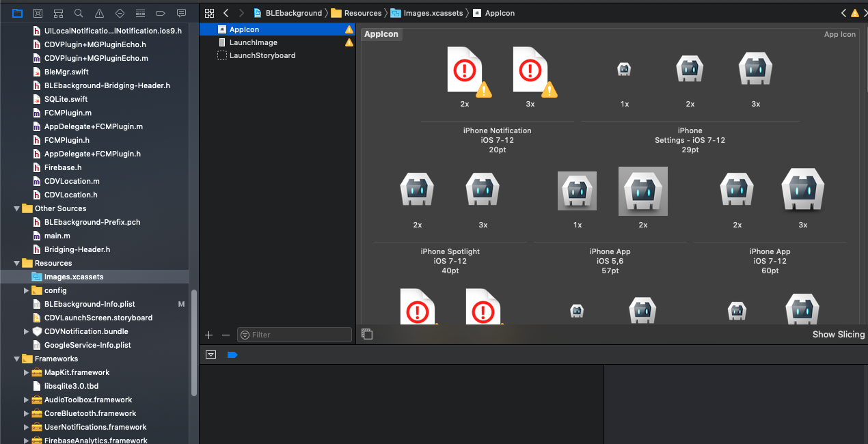Toggle the asset outline panel icon
This screenshot has width=868, height=444.
(367, 334)
